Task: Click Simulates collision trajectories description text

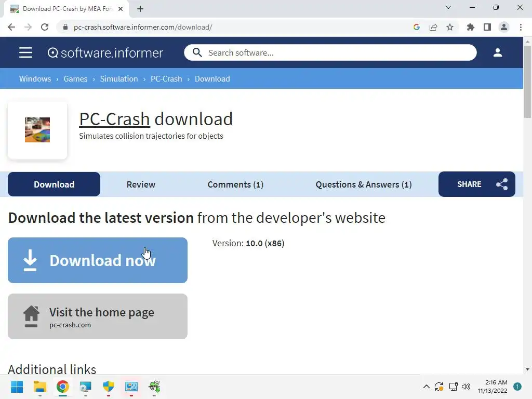Action: click(x=151, y=136)
